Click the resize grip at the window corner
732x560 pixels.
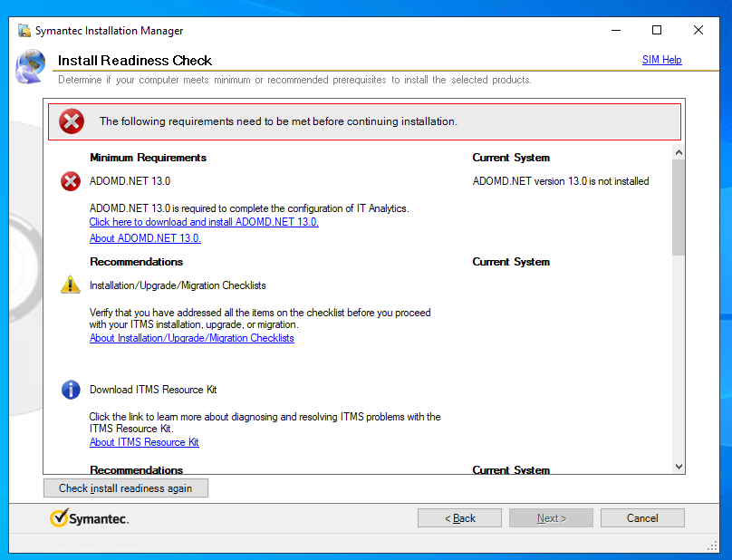coord(712,546)
